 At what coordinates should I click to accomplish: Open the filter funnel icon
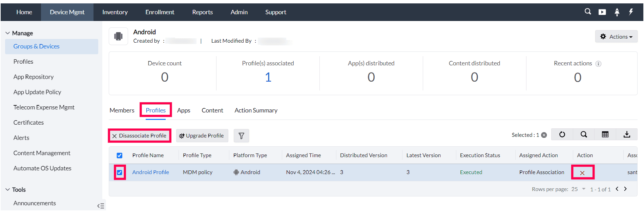[x=241, y=136]
